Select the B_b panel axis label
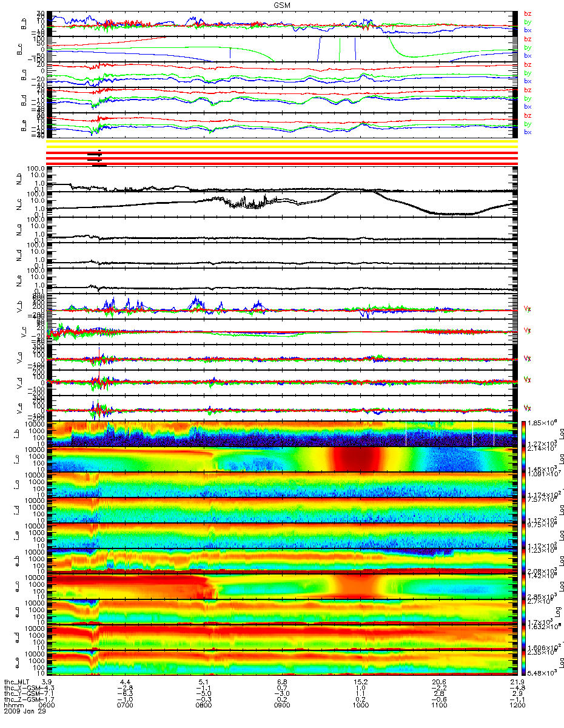Viewport: 564px width, 728px height. click(22, 24)
